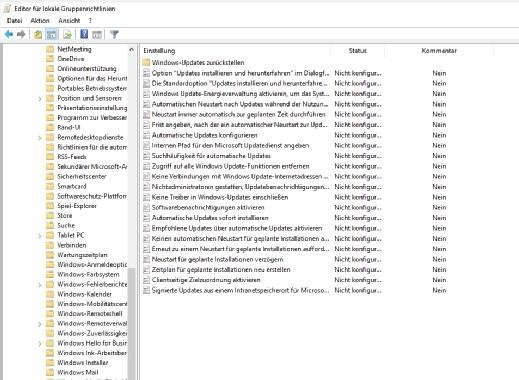Select the Onlineunterstützung tree item

87,69
